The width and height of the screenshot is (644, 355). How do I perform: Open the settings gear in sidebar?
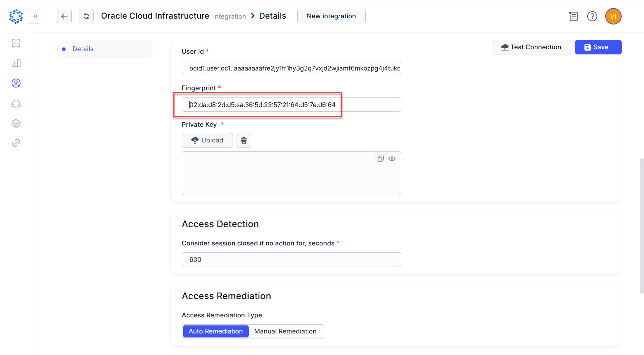click(x=16, y=123)
